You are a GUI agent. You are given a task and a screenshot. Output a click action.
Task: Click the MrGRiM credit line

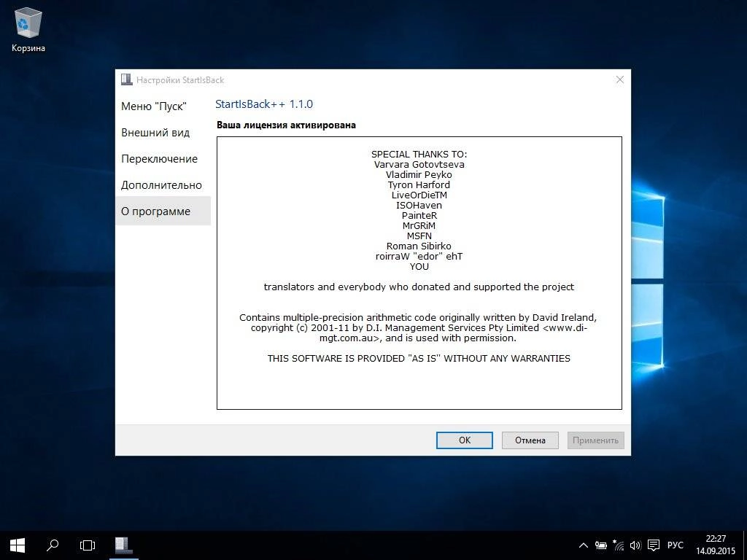click(419, 226)
